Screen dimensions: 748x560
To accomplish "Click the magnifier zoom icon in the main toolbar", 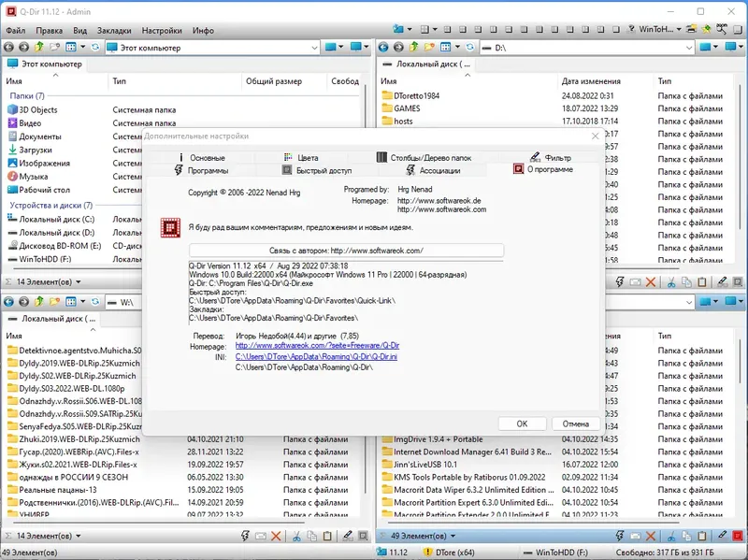I will pos(721,30).
